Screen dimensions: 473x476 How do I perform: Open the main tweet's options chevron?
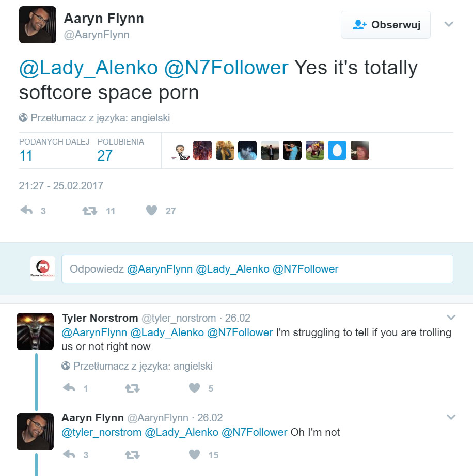click(449, 24)
